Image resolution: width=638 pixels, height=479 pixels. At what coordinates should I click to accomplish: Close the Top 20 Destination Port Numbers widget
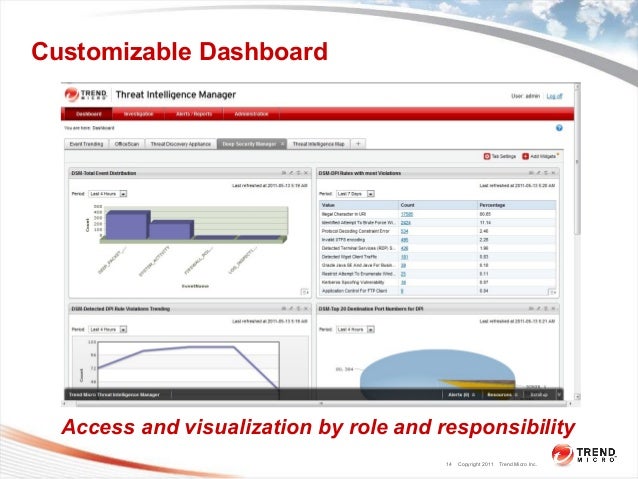point(553,309)
